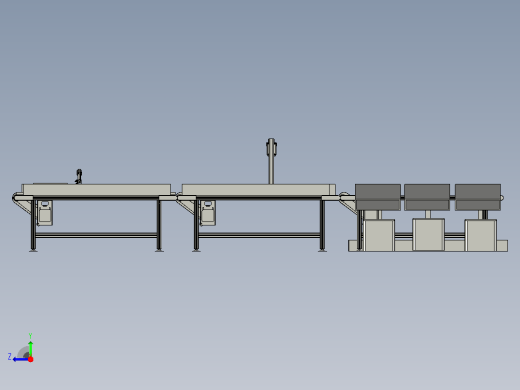Select the base plate of the sorting station

[x=428, y=246]
